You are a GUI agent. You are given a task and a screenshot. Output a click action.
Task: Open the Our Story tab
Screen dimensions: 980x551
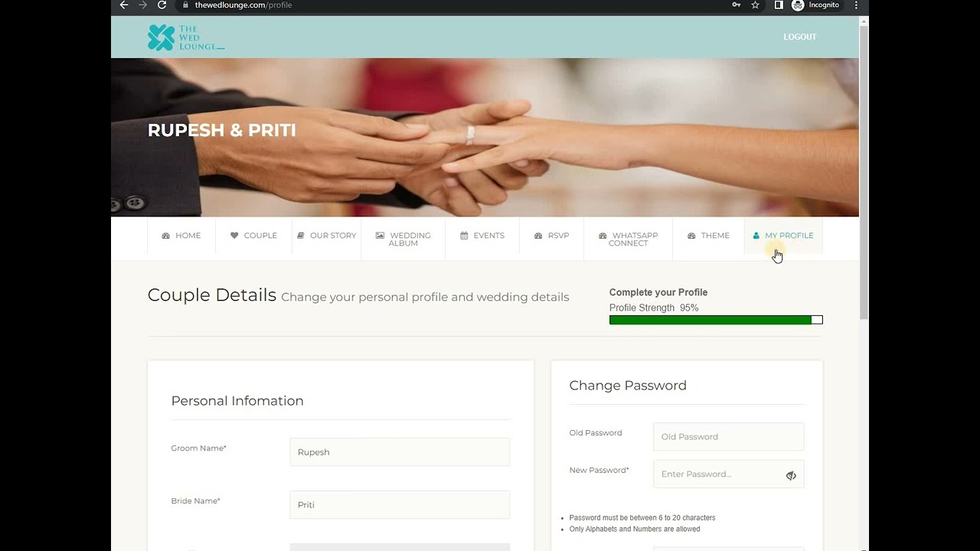(326, 236)
